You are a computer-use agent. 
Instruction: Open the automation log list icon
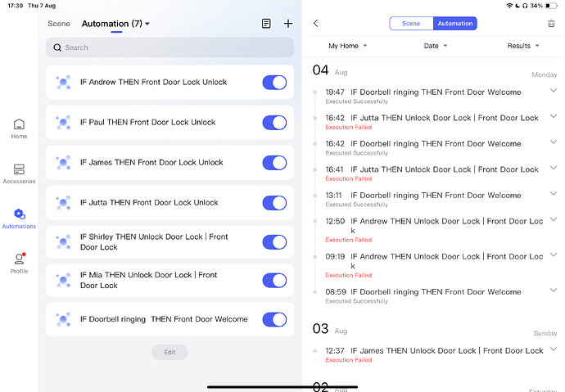(x=266, y=24)
